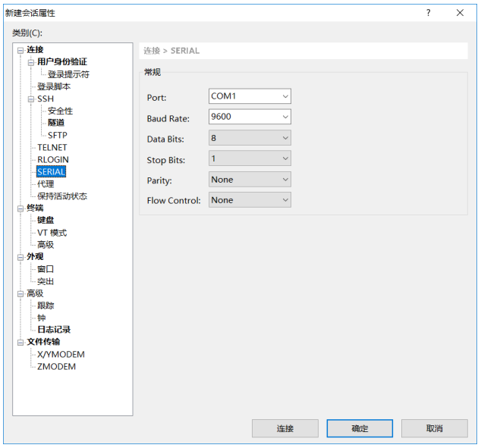Image resolution: width=481 pixels, height=448 pixels.
Task: Select TELNET tree item
Action: [52, 147]
